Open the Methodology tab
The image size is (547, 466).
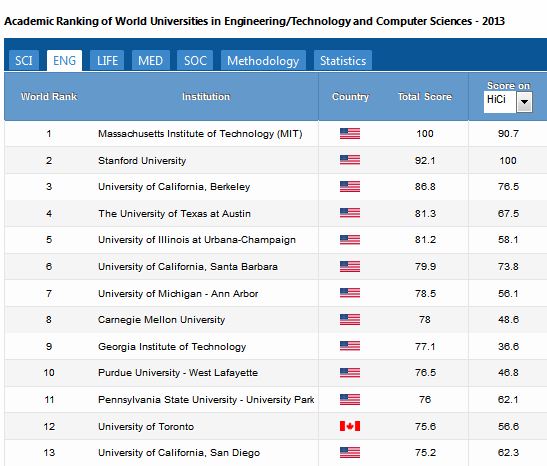pyautogui.click(x=263, y=61)
